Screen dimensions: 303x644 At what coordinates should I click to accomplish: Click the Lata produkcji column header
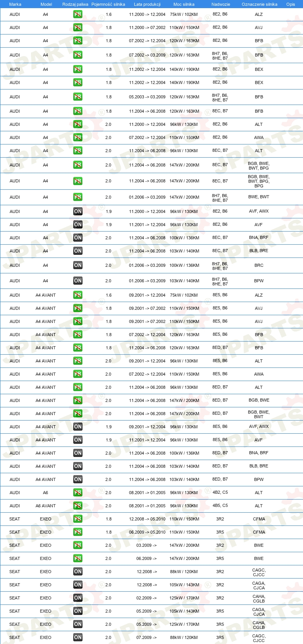[147, 4]
